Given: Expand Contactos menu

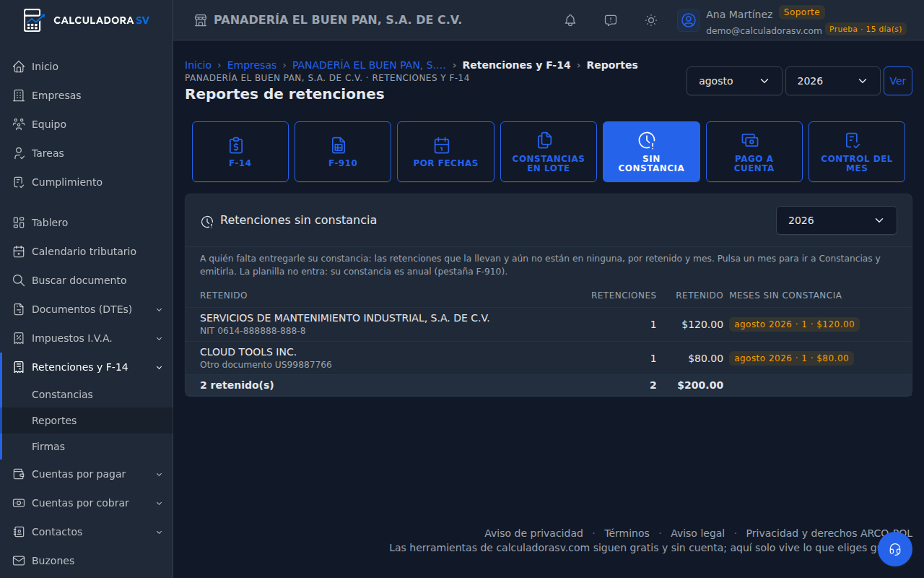Looking at the screenshot, I should 86,532.
